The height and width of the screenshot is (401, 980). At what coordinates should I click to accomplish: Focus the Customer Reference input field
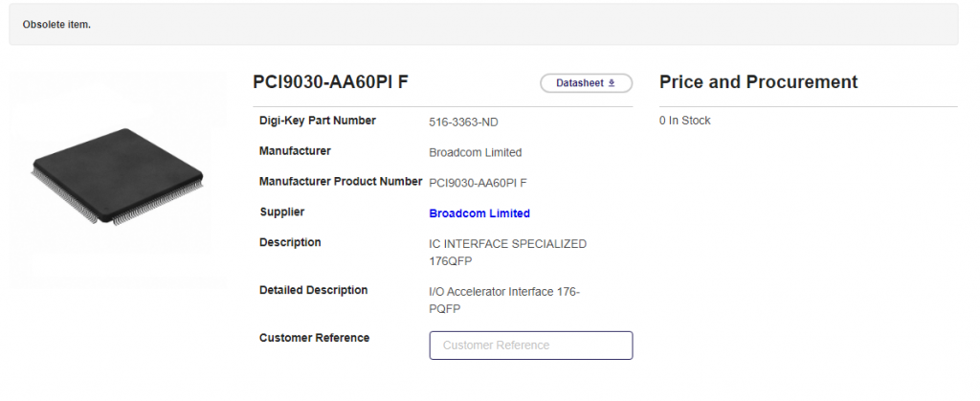[x=530, y=345]
